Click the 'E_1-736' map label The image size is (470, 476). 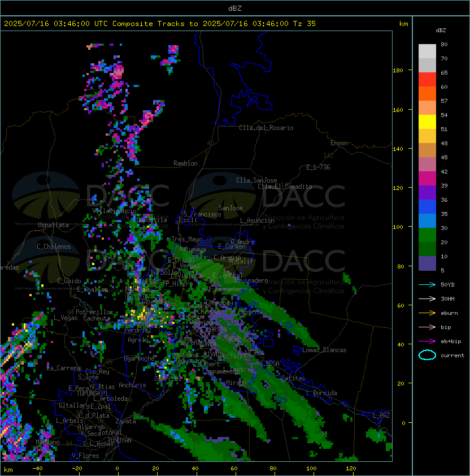(x=318, y=167)
